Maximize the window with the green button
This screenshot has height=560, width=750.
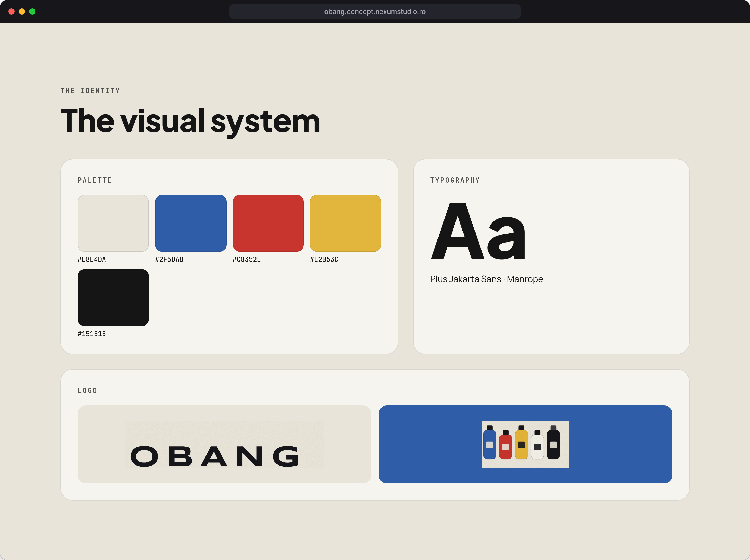click(x=33, y=11)
